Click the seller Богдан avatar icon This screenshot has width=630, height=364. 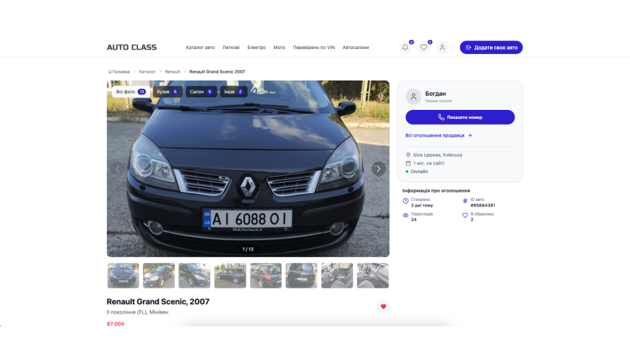point(414,97)
